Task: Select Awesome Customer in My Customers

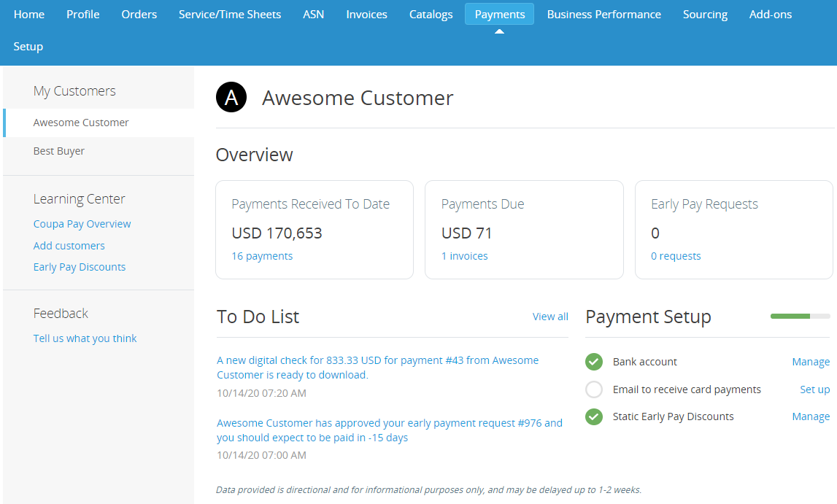Action: 99,123
